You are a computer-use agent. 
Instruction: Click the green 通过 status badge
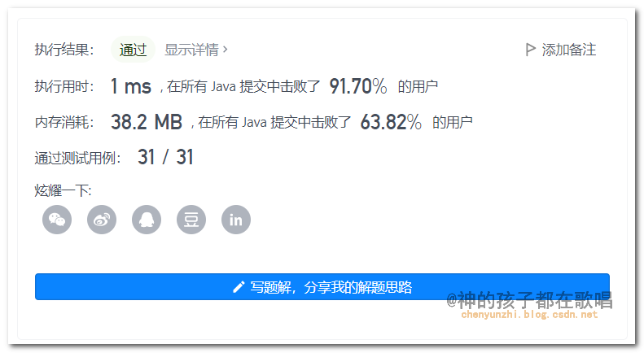[133, 50]
